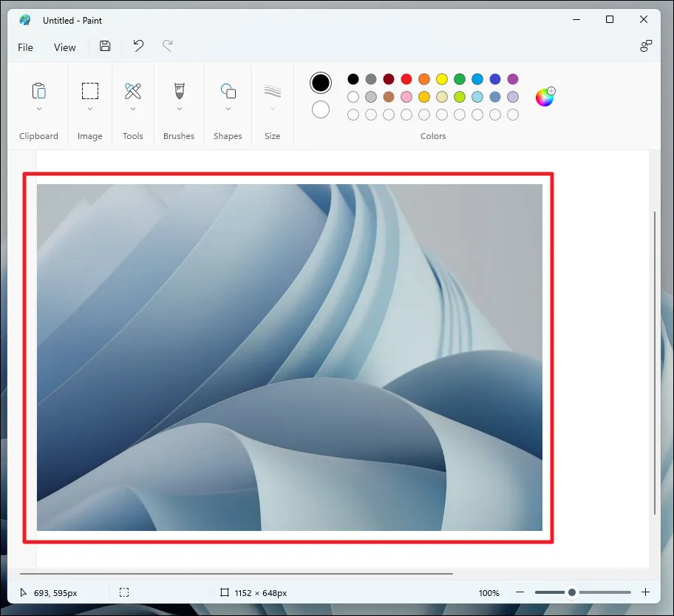Open the Tools pencil icon
Image resolution: width=674 pixels, height=616 pixels.
133,91
